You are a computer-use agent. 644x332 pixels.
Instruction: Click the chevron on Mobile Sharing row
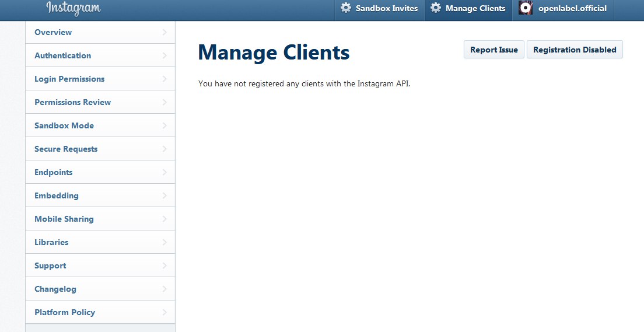click(x=164, y=219)
